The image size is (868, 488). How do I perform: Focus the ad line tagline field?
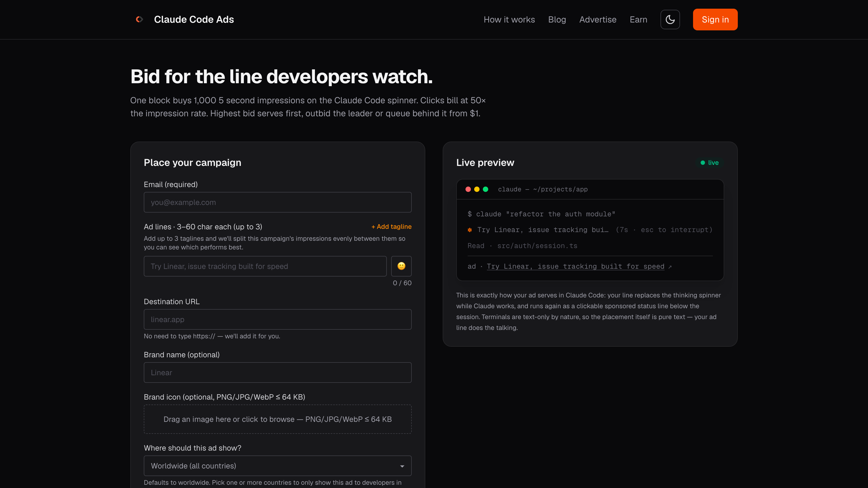(265, 267)
